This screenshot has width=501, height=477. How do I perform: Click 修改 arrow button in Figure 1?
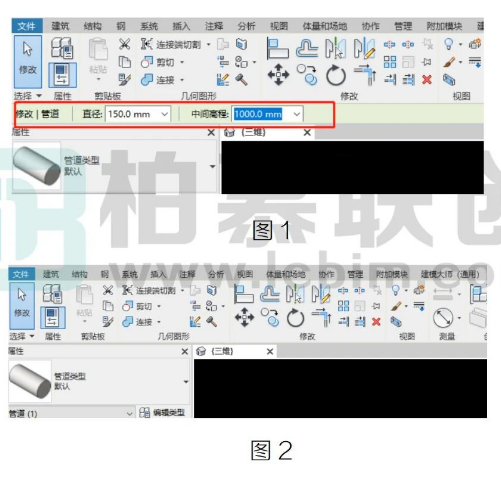point(28,62)
